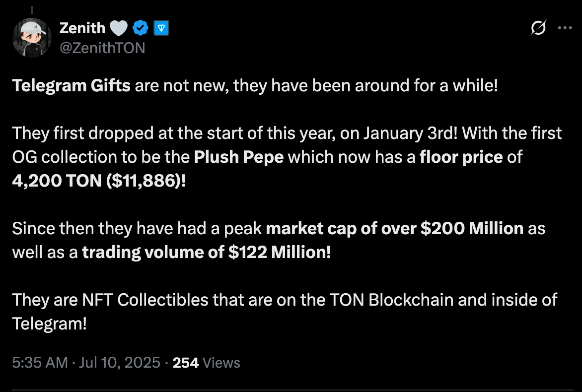Click the 5:35 AM Jul 10, 2025 timestamp
The image size is (582, 392).
pyautogui.click(x=86, y=362)
